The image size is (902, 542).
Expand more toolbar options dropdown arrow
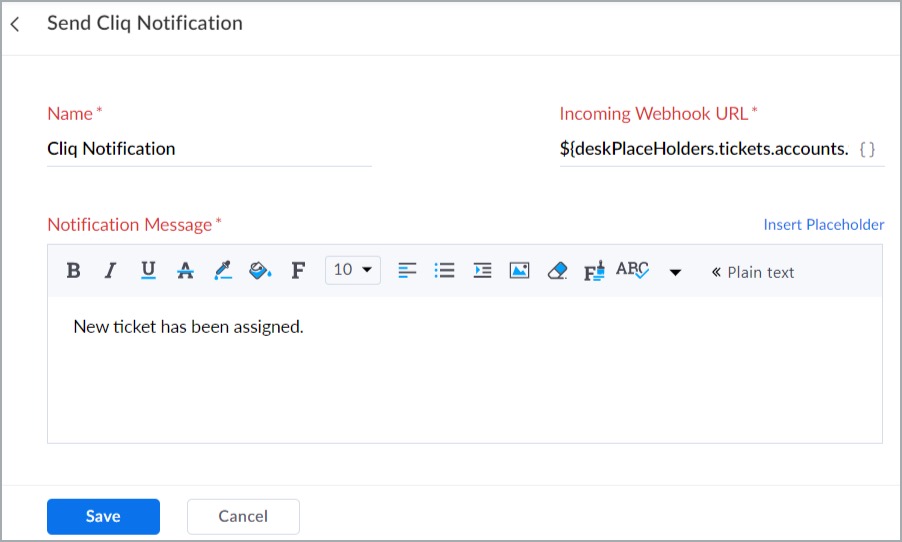pyautogui.click(x=675, y=272)
